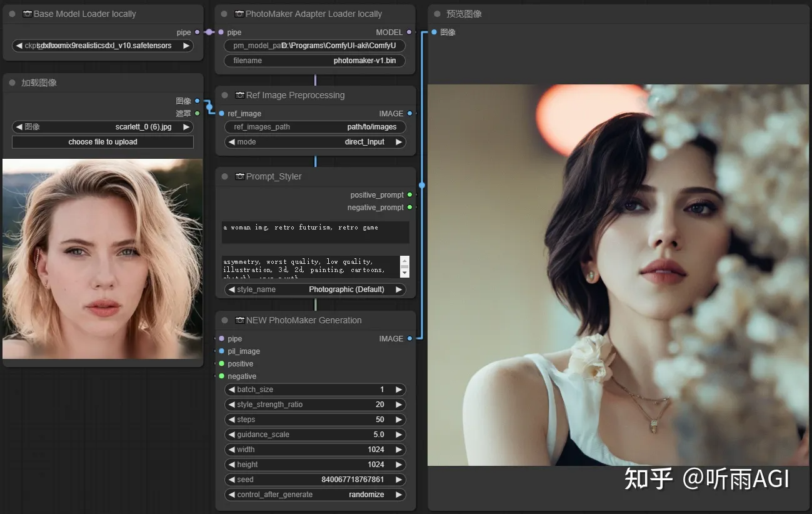Open the mode direct_Input dropdown
Image resolution: width=812 pixels, height=514 pixels.
pos(315,142)
